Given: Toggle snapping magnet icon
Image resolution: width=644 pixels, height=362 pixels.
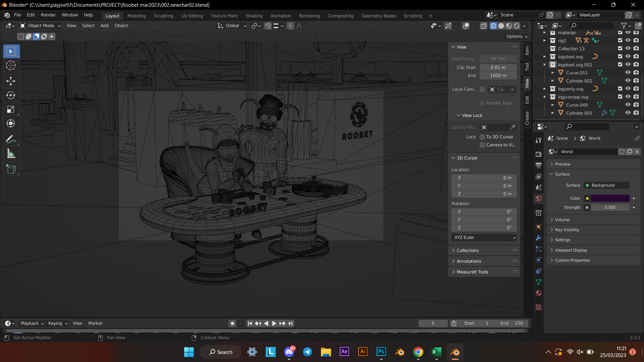Looking at the screenshot, I should [268, 26].
